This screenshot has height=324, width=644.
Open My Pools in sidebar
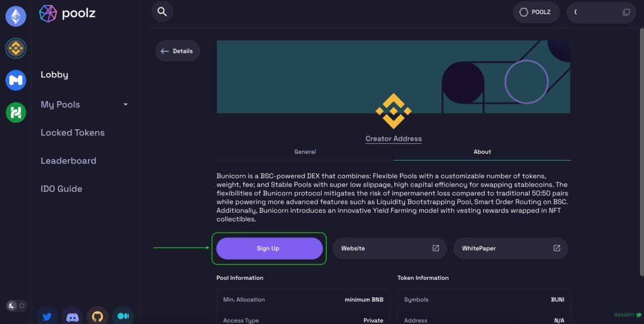pos(60,105)
